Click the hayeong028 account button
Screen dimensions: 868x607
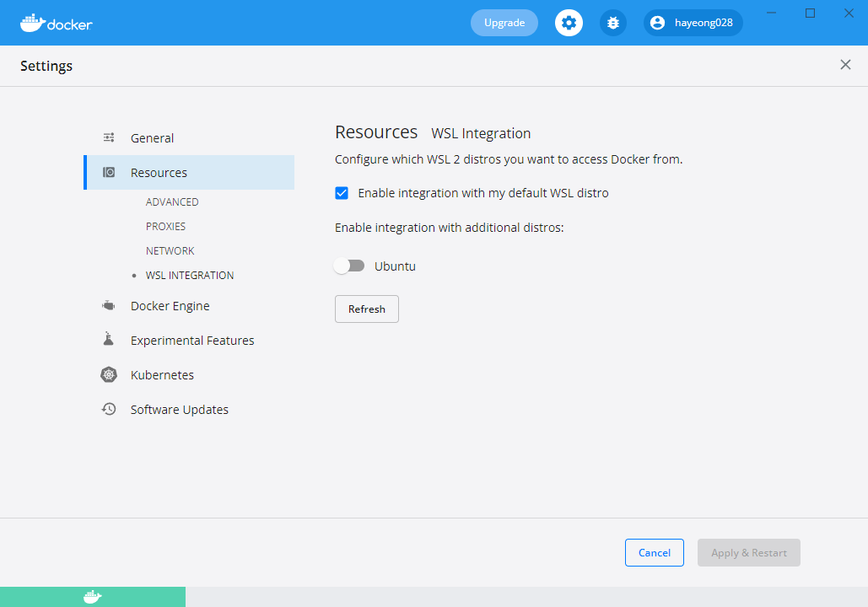tap(693, 23)
